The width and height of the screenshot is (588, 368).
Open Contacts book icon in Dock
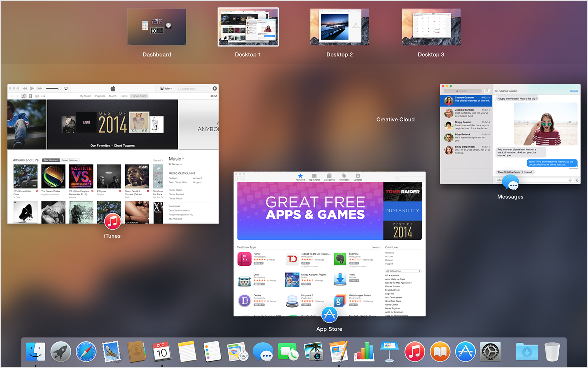(x=136, y=352)
